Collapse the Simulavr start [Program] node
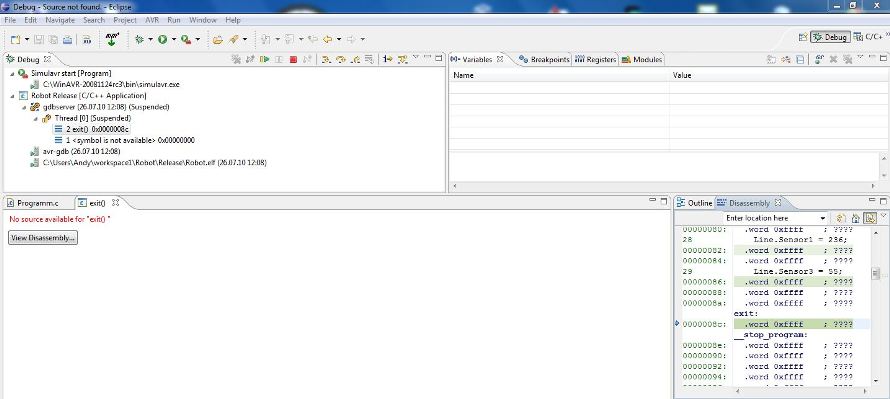The width and height of the screenshot is (890, 399). [12, 74]
